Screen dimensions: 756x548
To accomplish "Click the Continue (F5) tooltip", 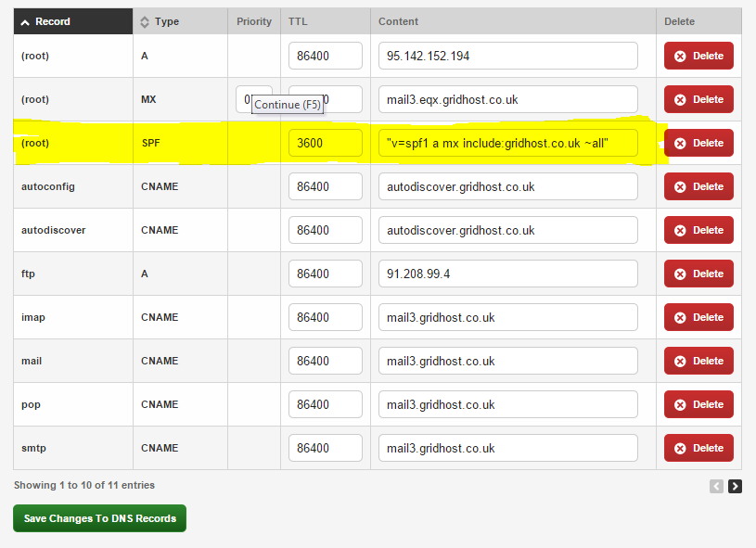I will [x=288, y=105].
